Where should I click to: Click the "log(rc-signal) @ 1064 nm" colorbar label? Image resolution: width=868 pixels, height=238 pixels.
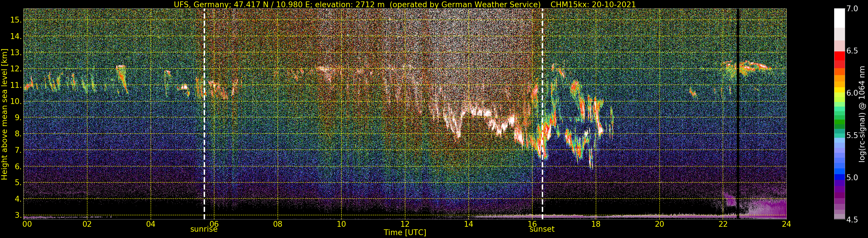(863, 114)
